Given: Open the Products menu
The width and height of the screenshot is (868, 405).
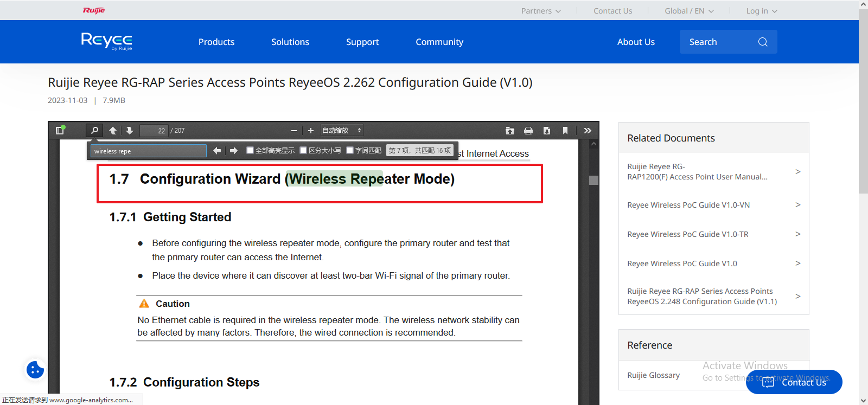Looking at the screenshot, I should coord(216,42).
